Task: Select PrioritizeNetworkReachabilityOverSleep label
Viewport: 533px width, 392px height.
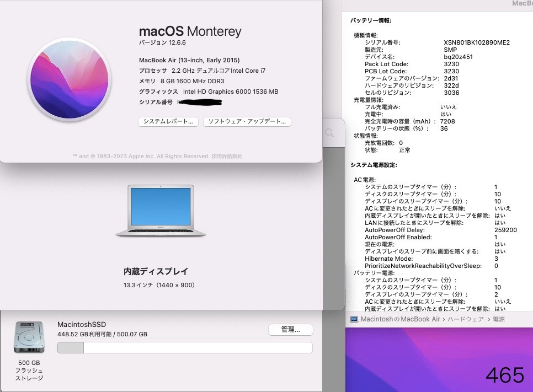Action: tap(423, 266)
